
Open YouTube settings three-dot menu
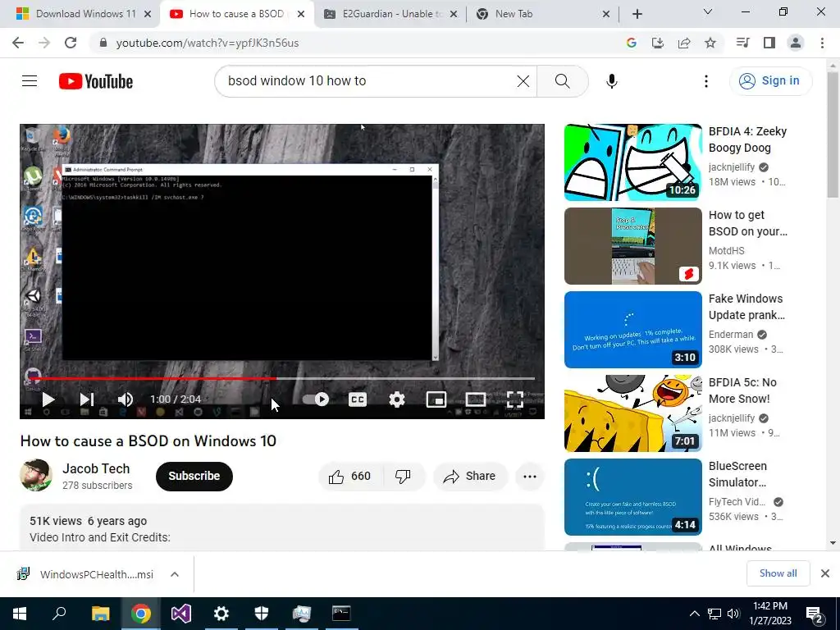(705, 81)
